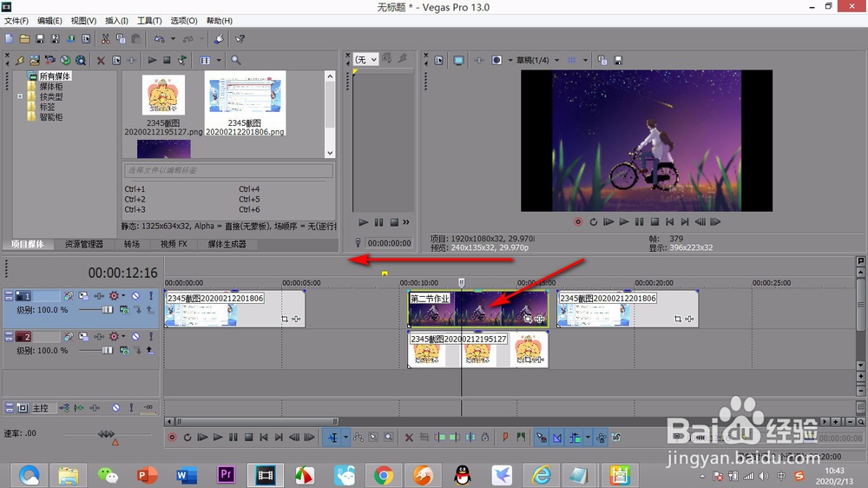Open Media Properties icon in Project Media
Viewport: 868px width, 488px height.
(x=116, y=61)
